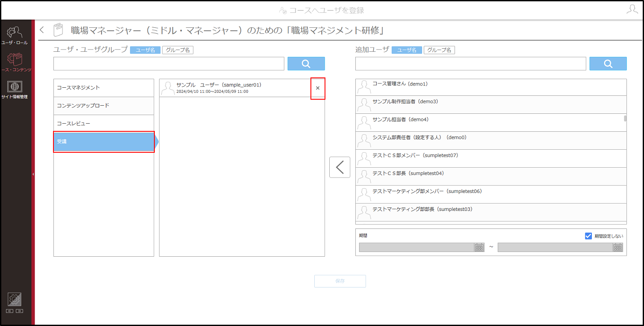
Task: Switch to グループ名 in 追加ユーザ panel
Action: pyautogui.click(x=440, y=50)
